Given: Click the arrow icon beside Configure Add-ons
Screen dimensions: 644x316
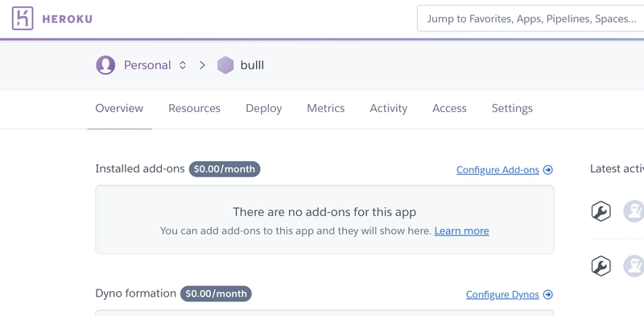Looking at the screenshot, I should pos(548,170).
